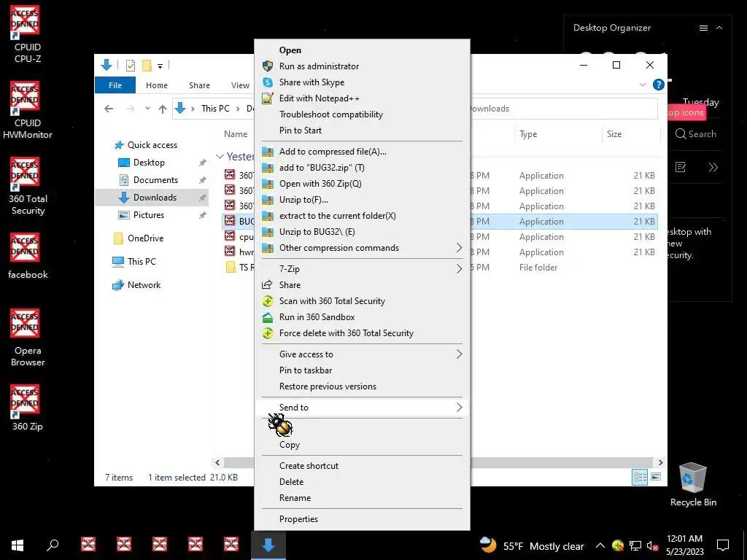Select the CPUID HWMonitor desktop icon

pos(27,110)
